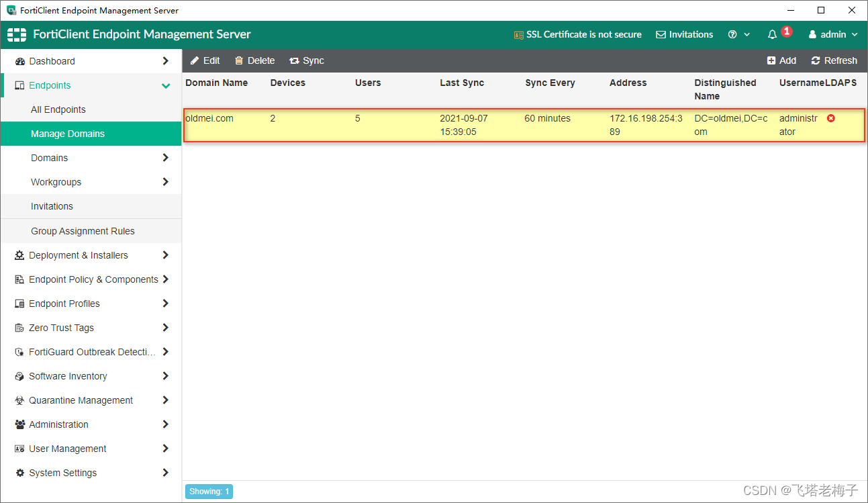Expand the Dashboard menu chevron
This screenshot has height=503, width=868.
click(x=165, y=61)
